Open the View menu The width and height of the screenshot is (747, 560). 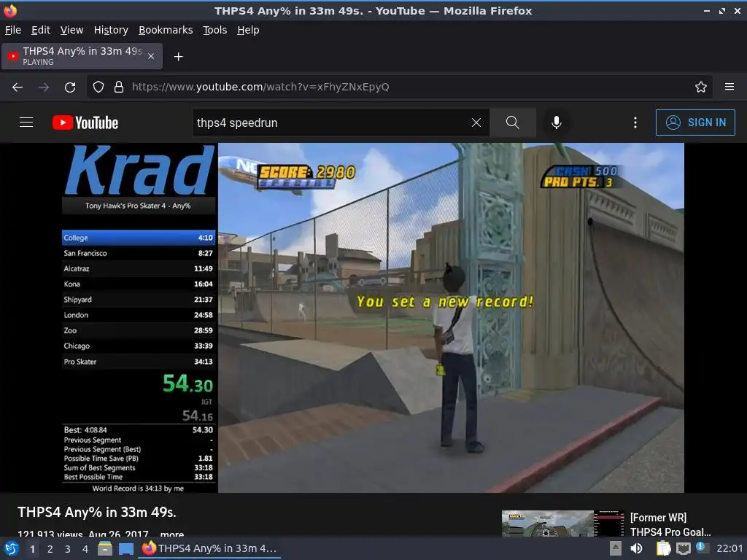(x=71, y=30)
